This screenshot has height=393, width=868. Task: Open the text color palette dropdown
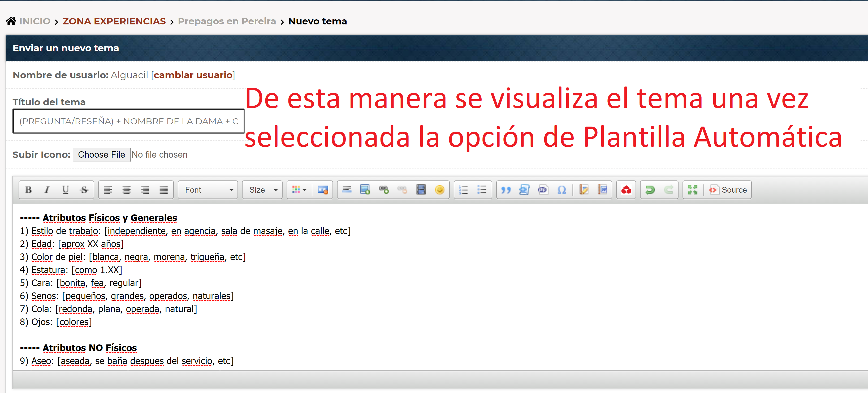click(299, 190)
